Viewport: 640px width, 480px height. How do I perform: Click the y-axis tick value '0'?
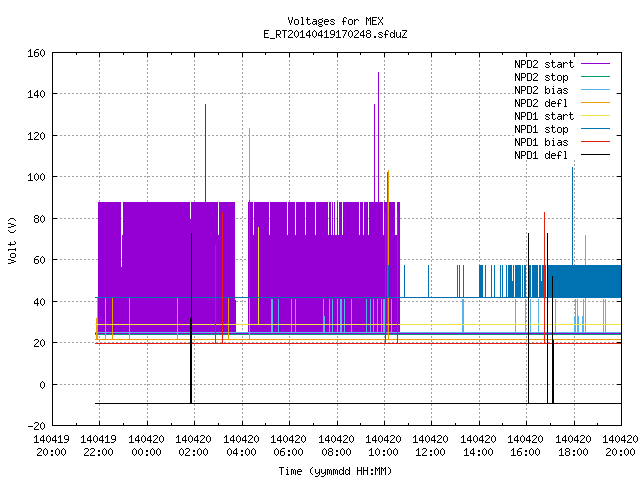42,385
